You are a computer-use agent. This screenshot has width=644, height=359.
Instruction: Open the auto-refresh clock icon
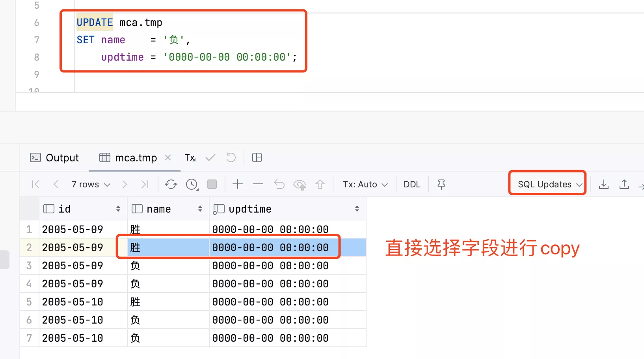point(192,184)
